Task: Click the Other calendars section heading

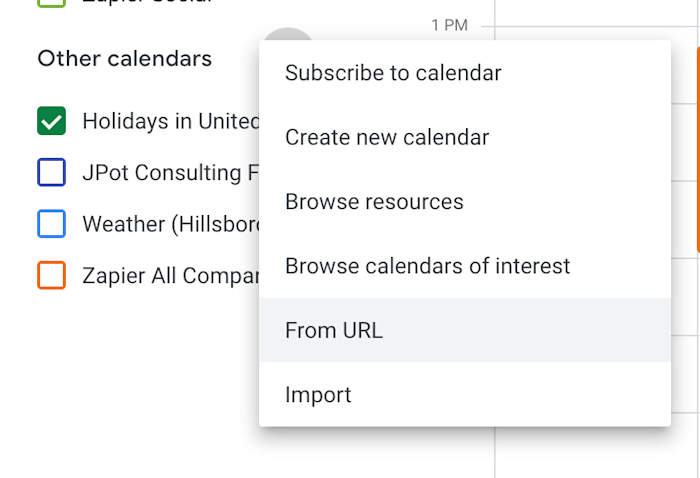Action: coord(125,58)
